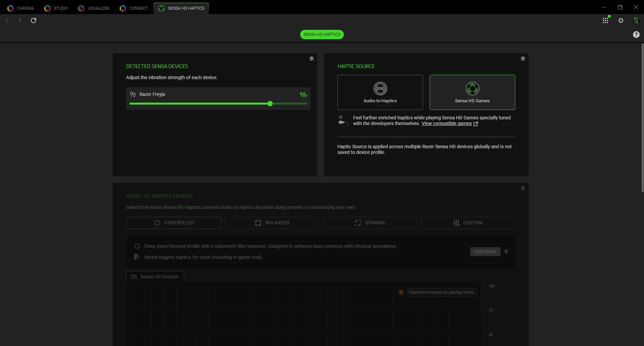Select Audio-to-Haptics source
This screenshot has height=346, width=644.
pyautogui.click(x=380, y=92)
